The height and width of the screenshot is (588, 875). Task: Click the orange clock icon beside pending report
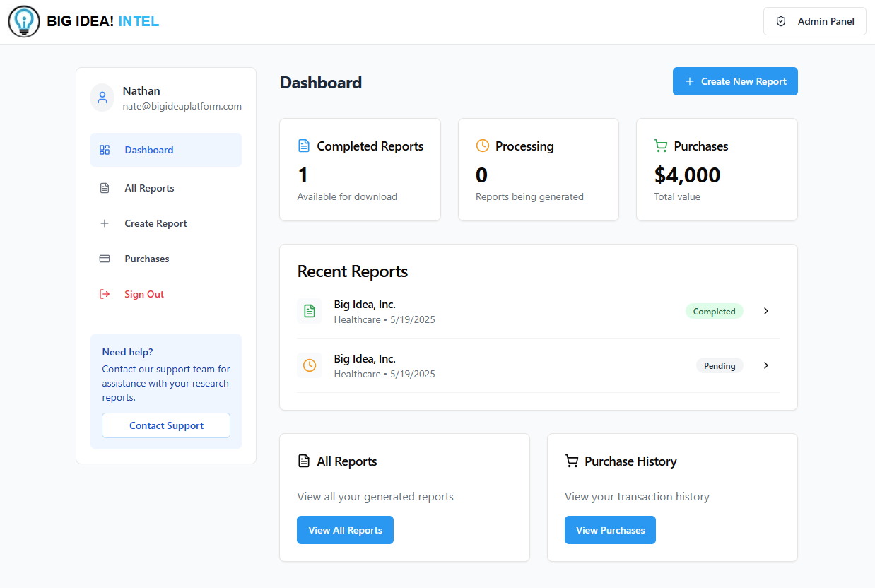click(310, 365)
